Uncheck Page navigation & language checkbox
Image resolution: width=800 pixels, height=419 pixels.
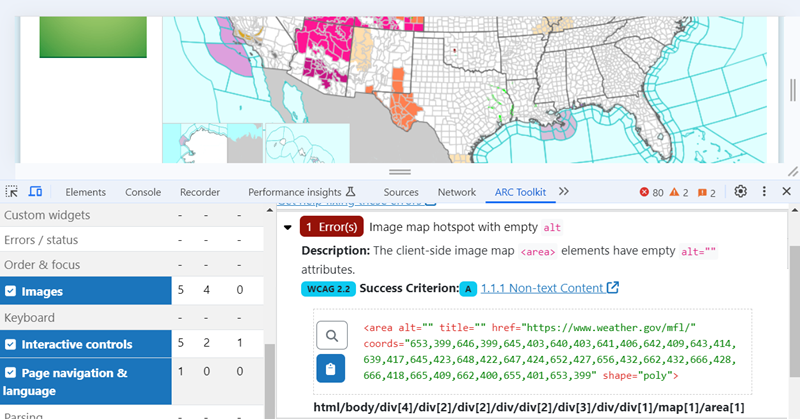pyautogui.click(x=10, y=373)
